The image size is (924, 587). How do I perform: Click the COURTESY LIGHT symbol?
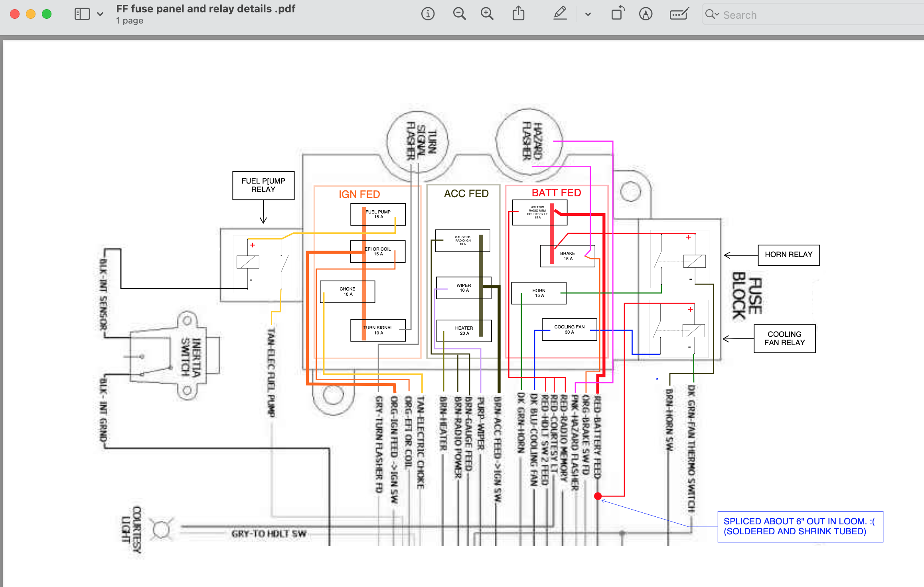click(x=161, y=530)
